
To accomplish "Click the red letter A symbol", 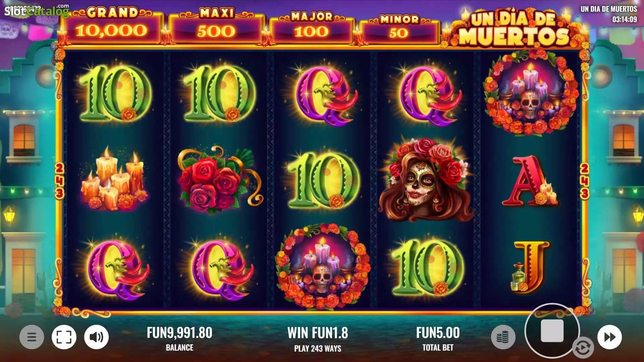I will [530, 180].
